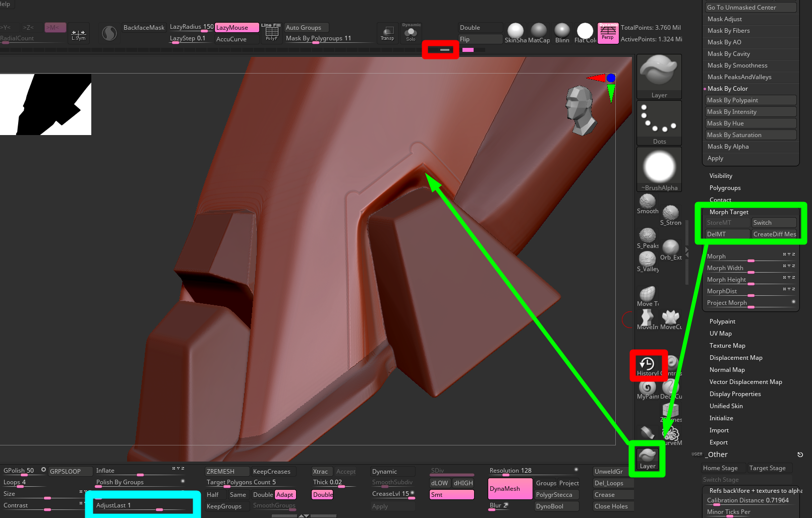Click DelMT to delete morph target
Image resolution: width=812 pixels, height=518 pixels.
pos(727,234)
